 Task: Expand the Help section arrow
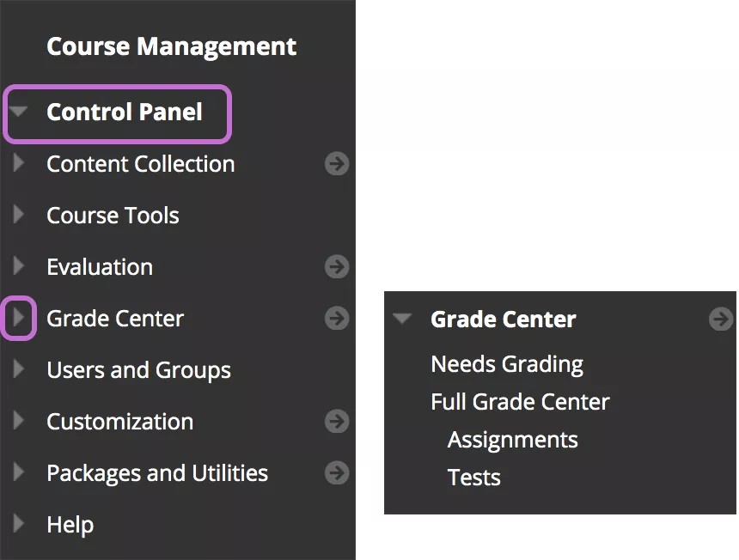19,524
